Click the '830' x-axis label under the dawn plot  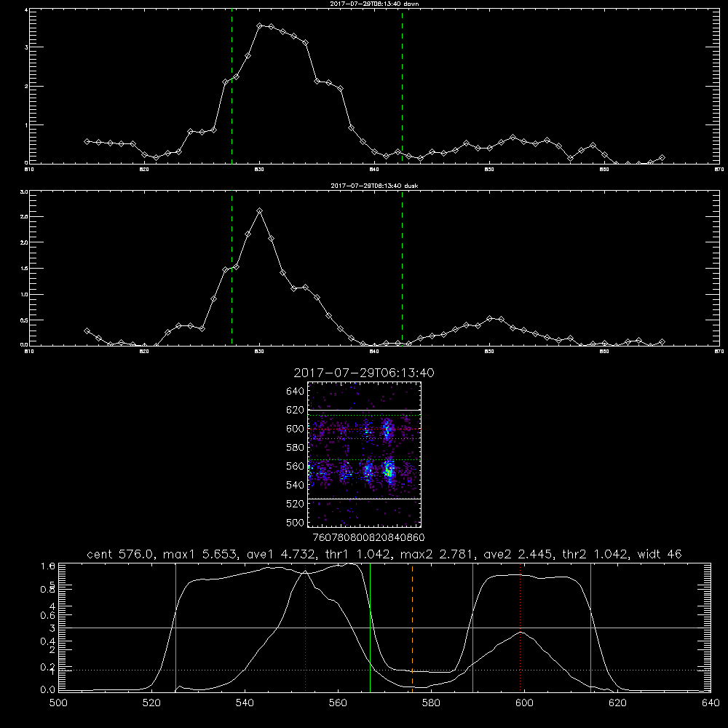coord(259,170)
